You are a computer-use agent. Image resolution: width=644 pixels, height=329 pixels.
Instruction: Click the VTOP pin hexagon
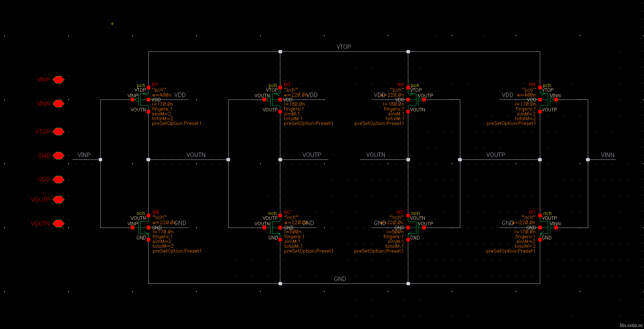pyautogui.click(x=58, y=132)
